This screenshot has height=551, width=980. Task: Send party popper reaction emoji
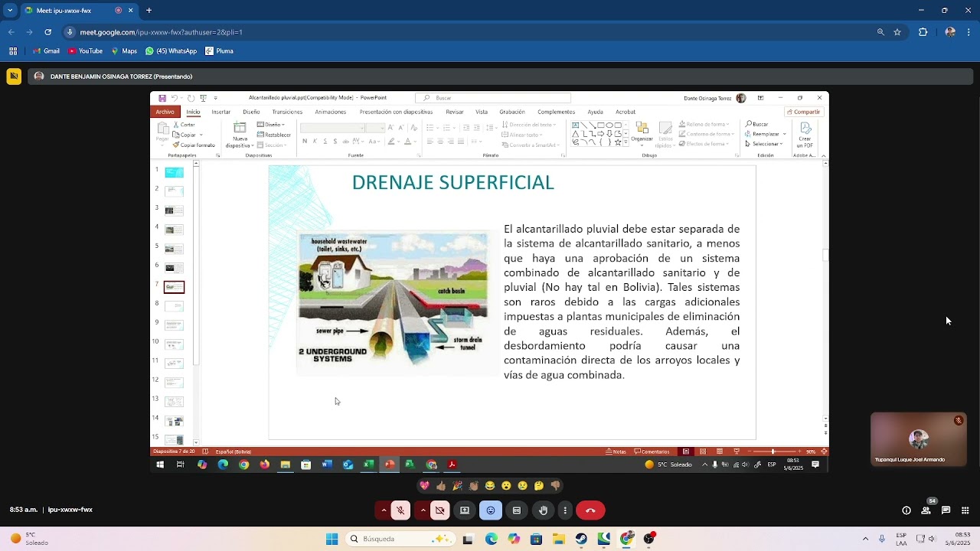click(x=457, y=486)
